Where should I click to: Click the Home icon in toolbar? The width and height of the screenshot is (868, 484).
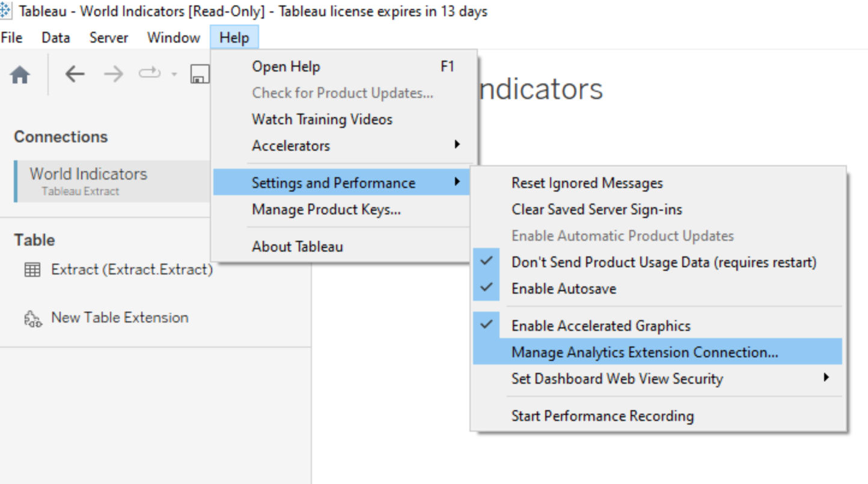click(x=20, y=74)
